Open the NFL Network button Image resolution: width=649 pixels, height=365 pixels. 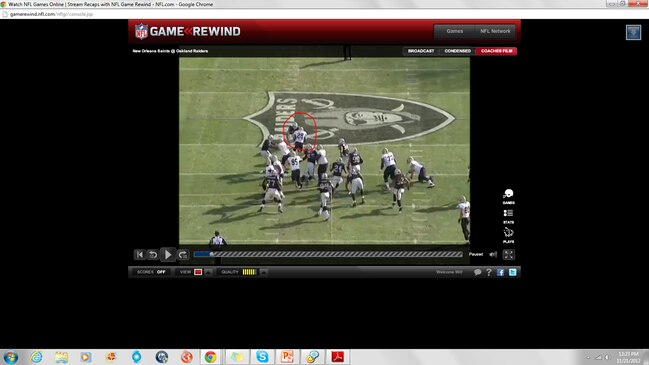tap(495, 31)
